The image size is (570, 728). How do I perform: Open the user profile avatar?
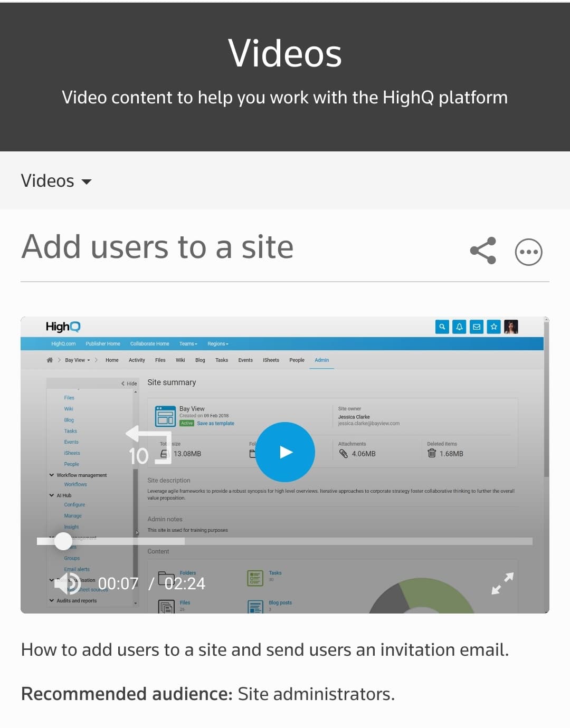click(x=511, y=327)
